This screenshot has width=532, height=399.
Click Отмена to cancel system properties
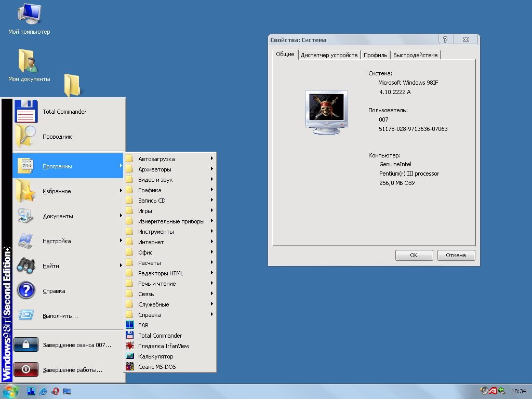(456, 255)
